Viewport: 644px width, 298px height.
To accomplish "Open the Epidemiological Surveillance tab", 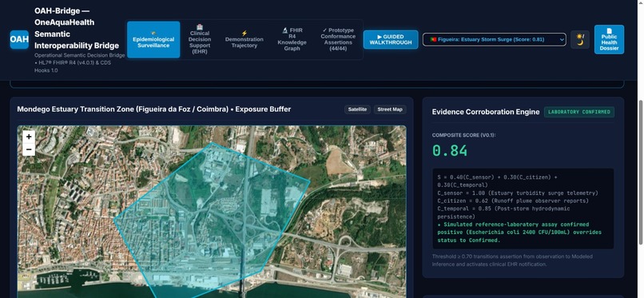I will tap(153, 39).
